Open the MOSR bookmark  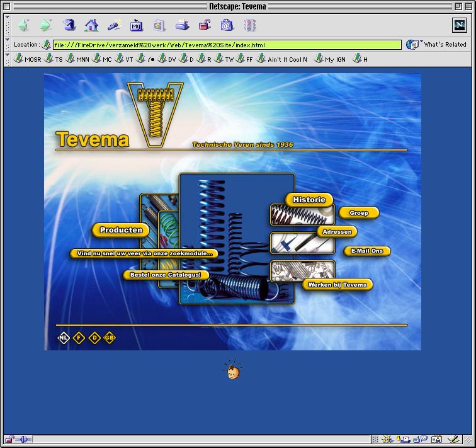click(x=28, y=59)
